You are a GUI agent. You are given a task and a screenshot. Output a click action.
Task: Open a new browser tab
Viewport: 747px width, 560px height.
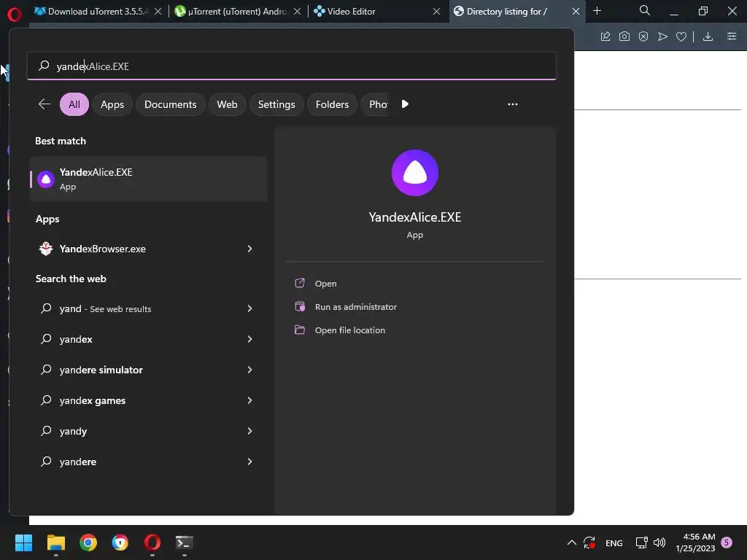tap(597, 11)
